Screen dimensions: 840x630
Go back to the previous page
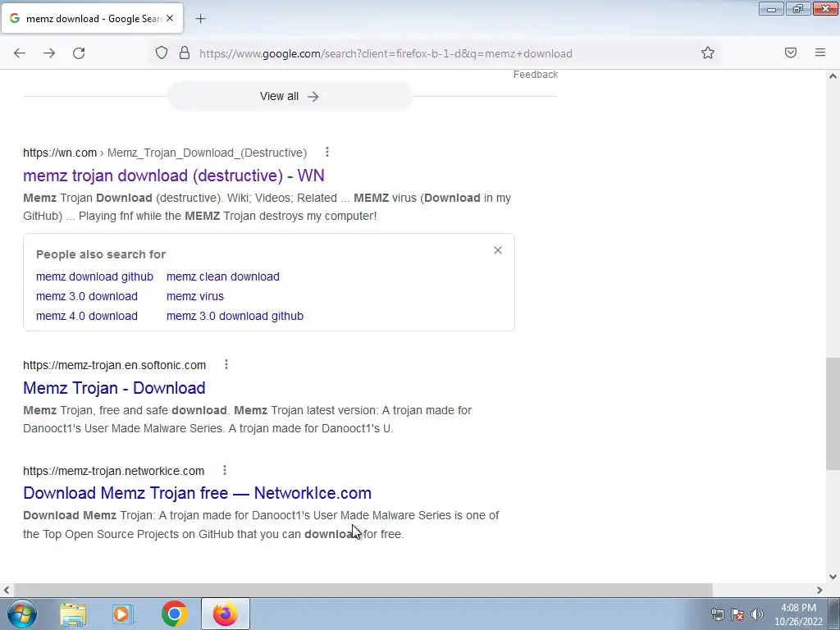(x=20, y=53)
